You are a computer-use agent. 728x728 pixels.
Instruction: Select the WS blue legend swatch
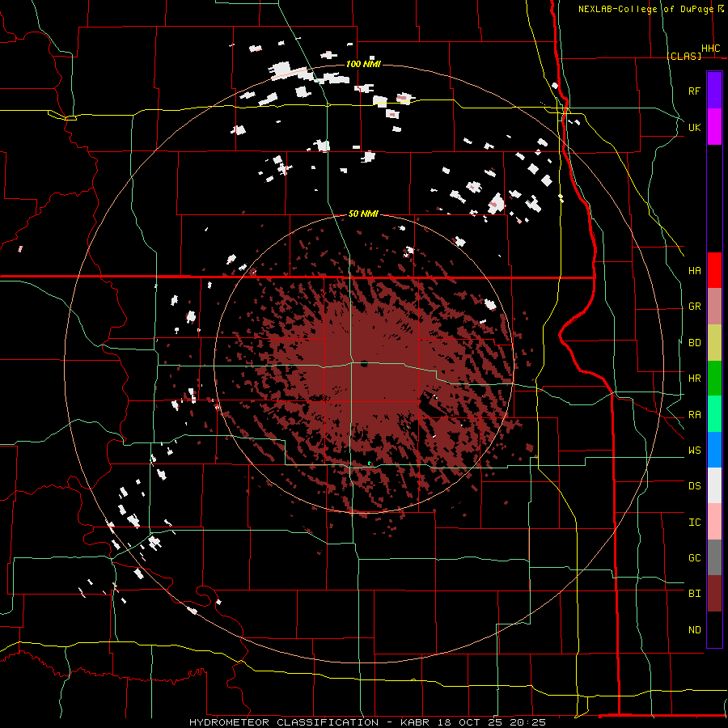714,450
